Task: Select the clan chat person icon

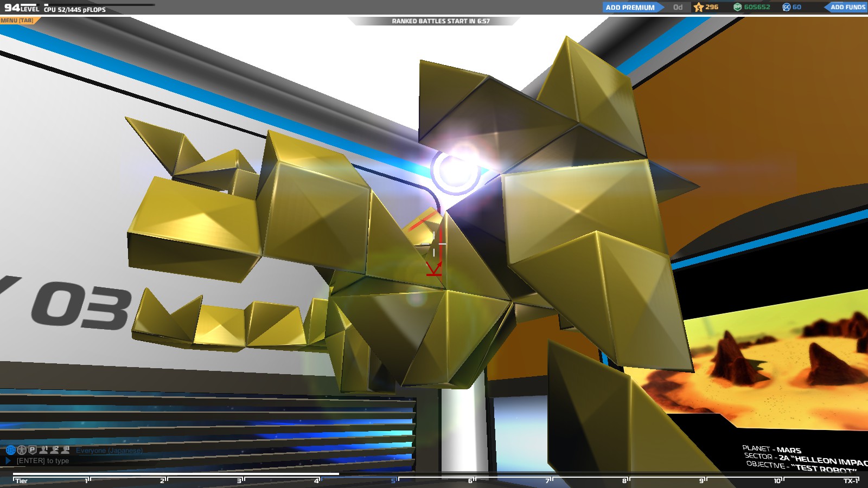Action: click(22, 450)
